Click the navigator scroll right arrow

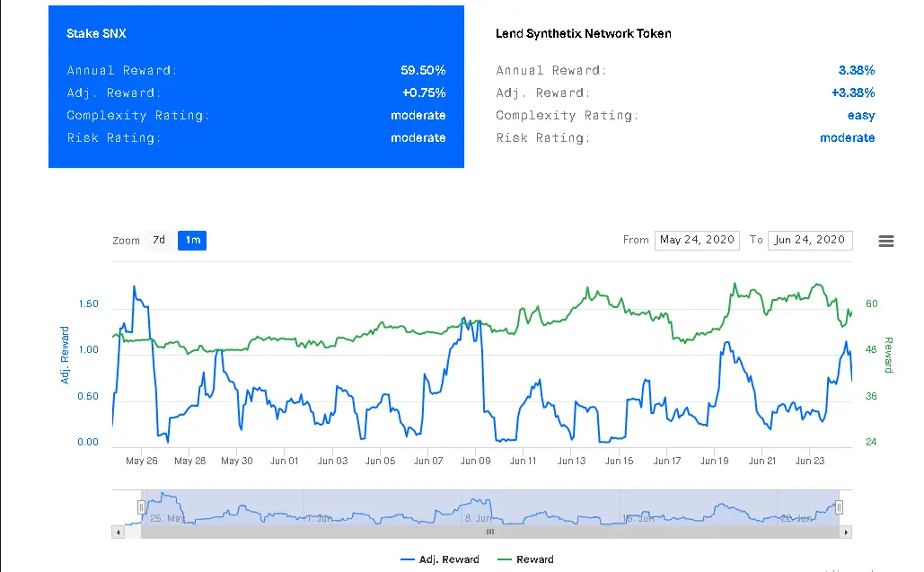pyautogui.click(x=846, y=532)
